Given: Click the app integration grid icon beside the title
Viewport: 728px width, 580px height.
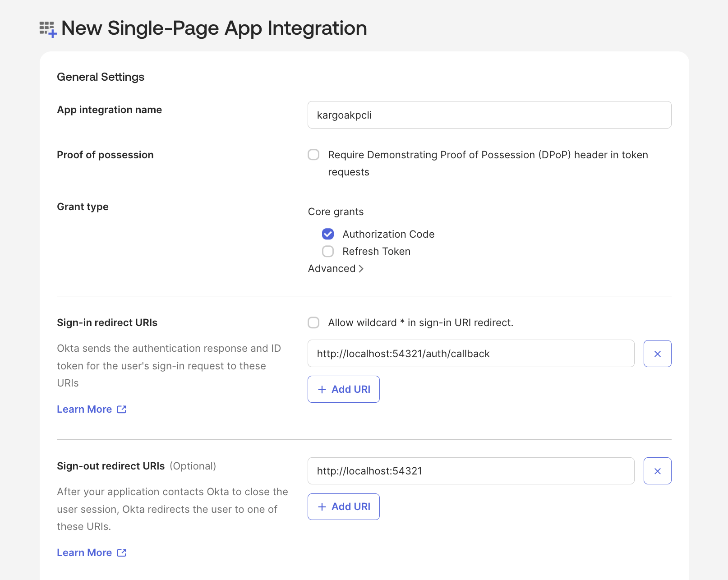Looking at the screenshot, I should click(x=48, y=29).
